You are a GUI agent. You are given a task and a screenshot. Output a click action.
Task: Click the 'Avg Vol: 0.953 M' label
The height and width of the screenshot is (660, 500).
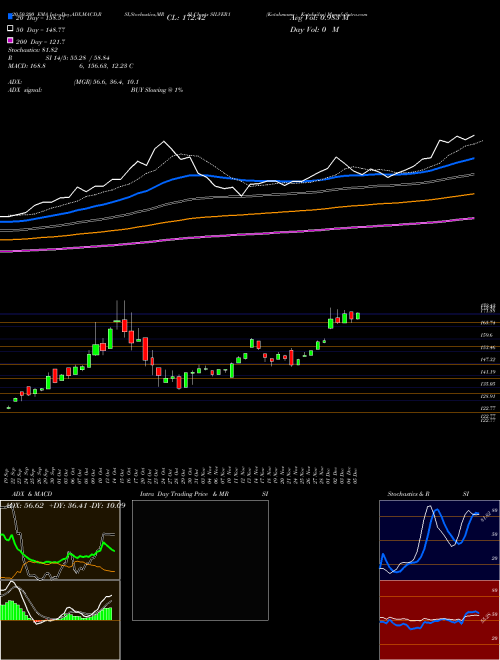point(319,18)
